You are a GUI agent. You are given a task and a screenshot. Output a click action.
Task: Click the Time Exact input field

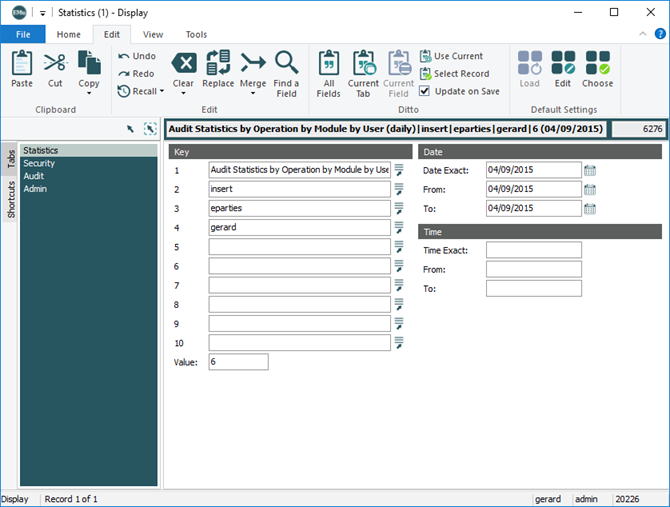tap(533, 250)
